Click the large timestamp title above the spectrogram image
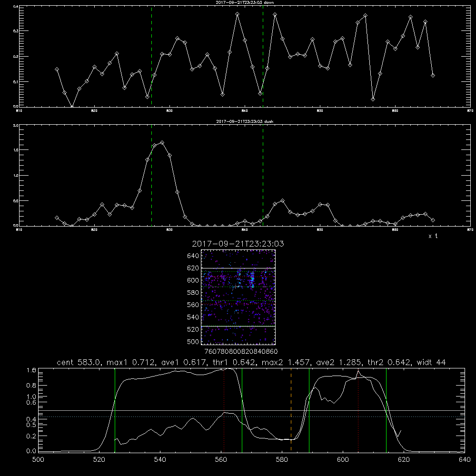 pyautogui.click(x=238, y=244)
